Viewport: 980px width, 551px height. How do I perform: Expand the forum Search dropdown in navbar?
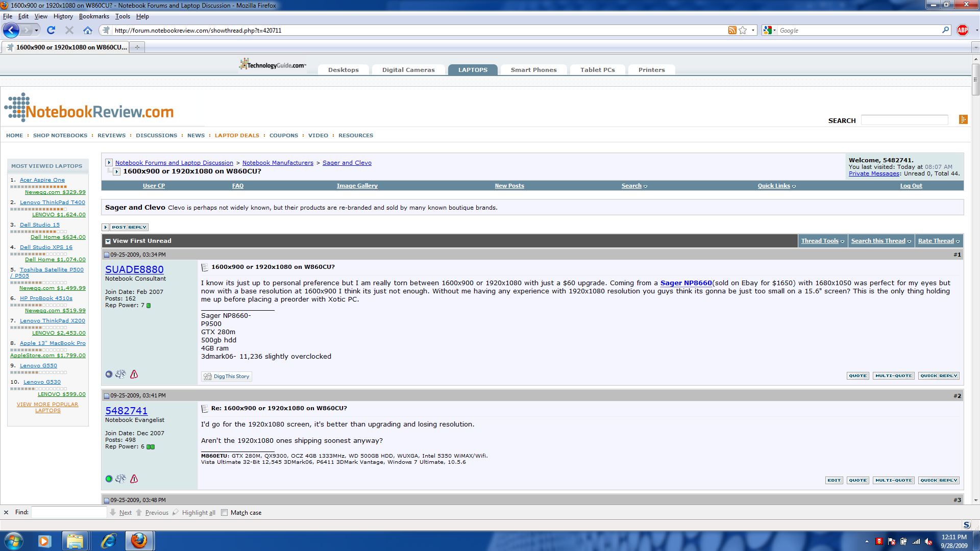[x=634, y=186]
